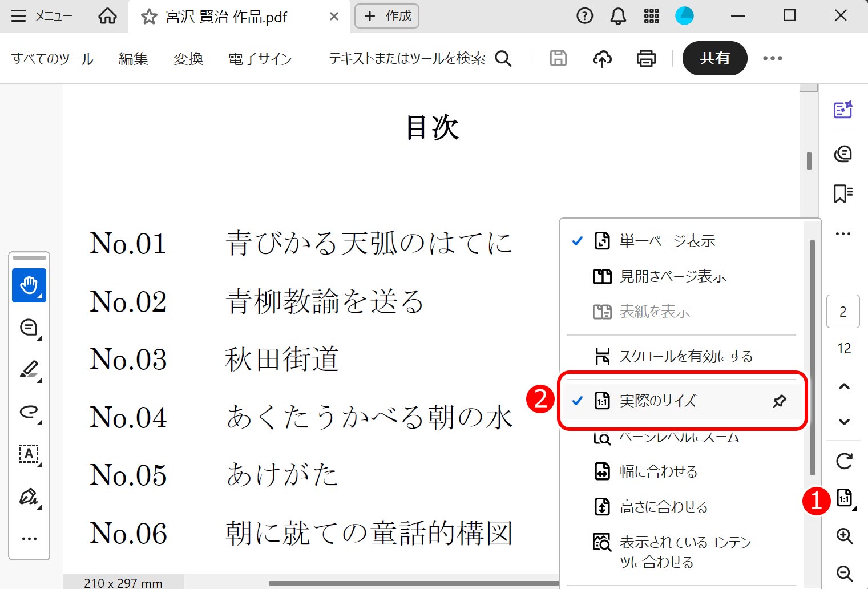Click the 作成 new tab button
This screenshot has height=589, width=868.
point(387,16)
